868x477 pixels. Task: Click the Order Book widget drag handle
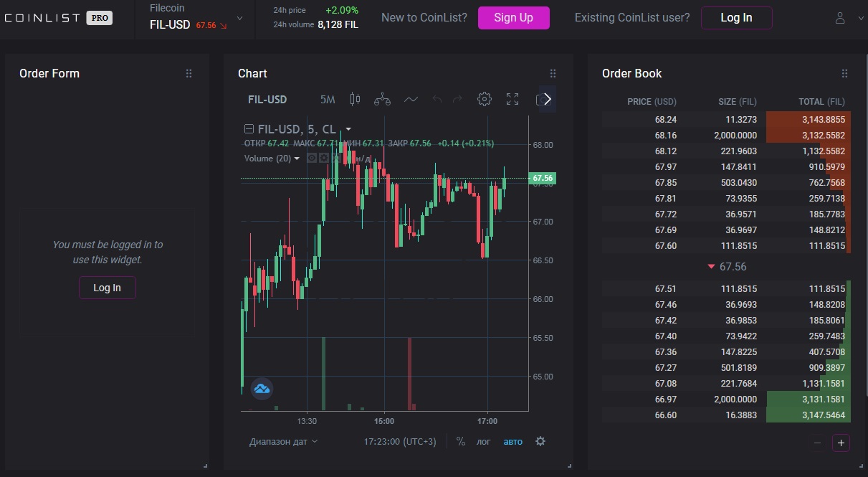coord(844,73)
